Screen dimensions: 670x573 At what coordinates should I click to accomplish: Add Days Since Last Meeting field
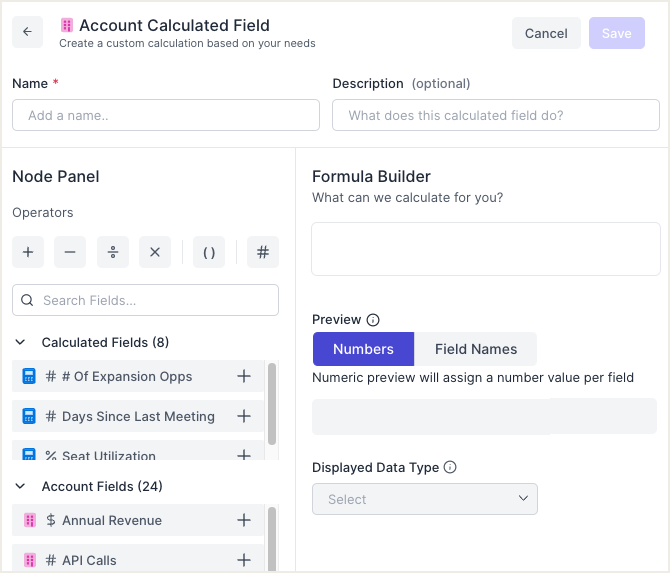[x=244, y=416]
